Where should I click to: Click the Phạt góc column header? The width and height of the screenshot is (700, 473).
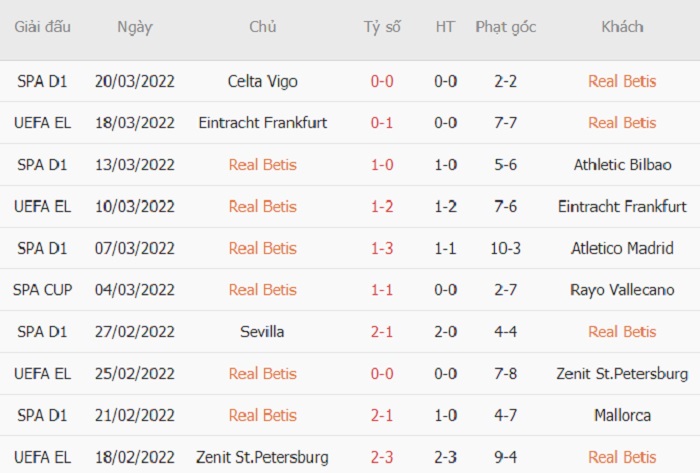(505, 27)
